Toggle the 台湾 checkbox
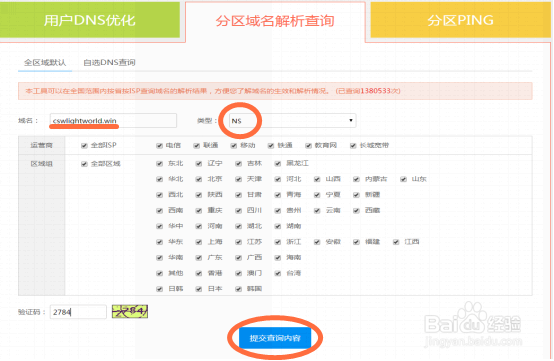 [278, 273]
